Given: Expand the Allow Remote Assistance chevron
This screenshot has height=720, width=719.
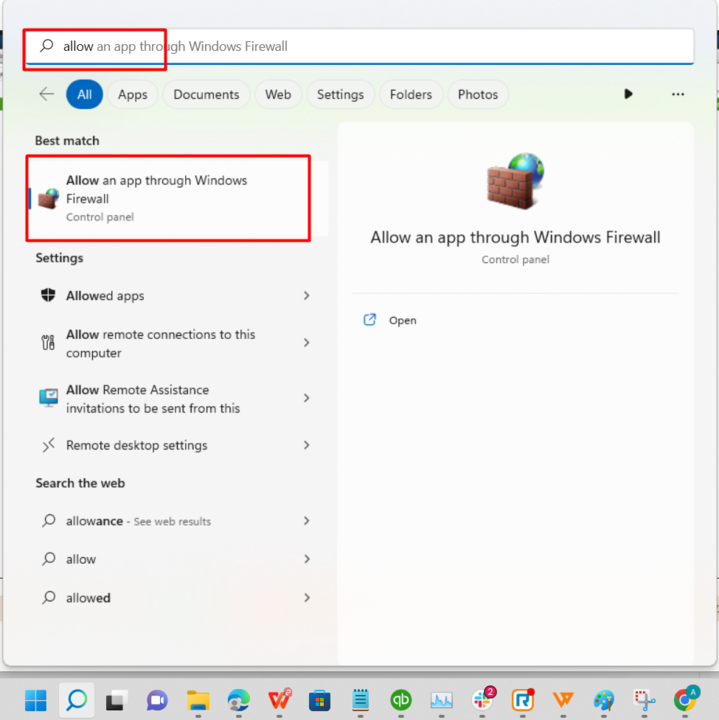Looking at the screenshot, I should click(x=307, y=398).
